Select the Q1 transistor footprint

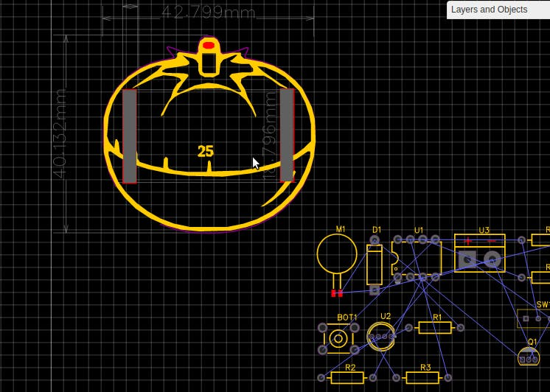click(529, 356)
